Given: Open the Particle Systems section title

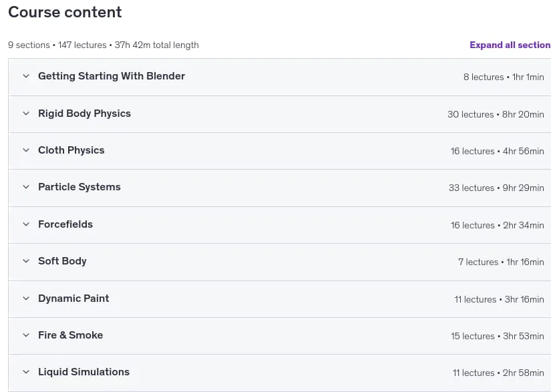Looking at the screenshot, I should point(79,187).
